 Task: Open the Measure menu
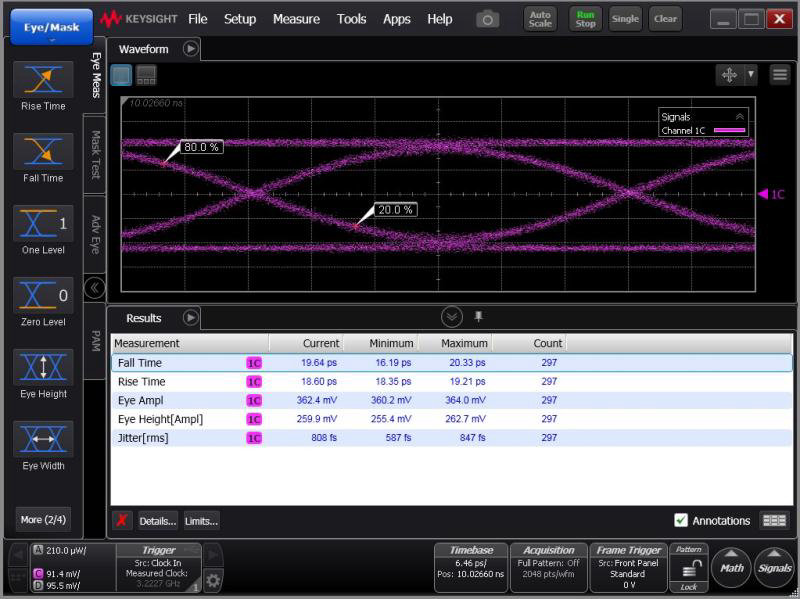[296, 19]
